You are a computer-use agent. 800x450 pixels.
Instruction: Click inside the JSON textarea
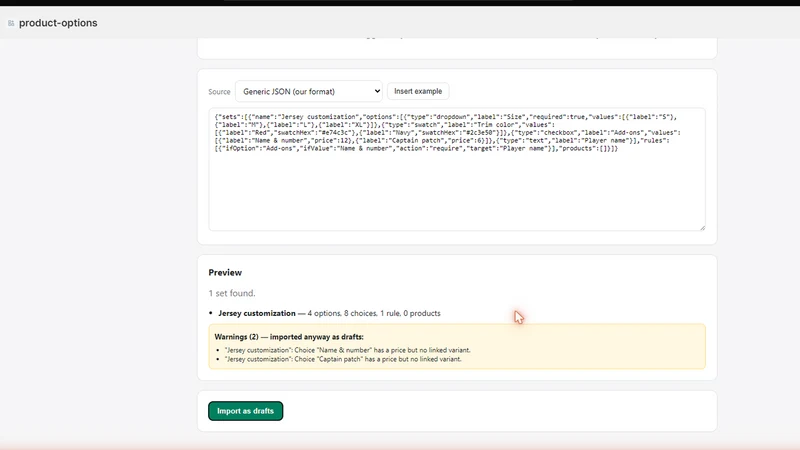coord(457,169)
